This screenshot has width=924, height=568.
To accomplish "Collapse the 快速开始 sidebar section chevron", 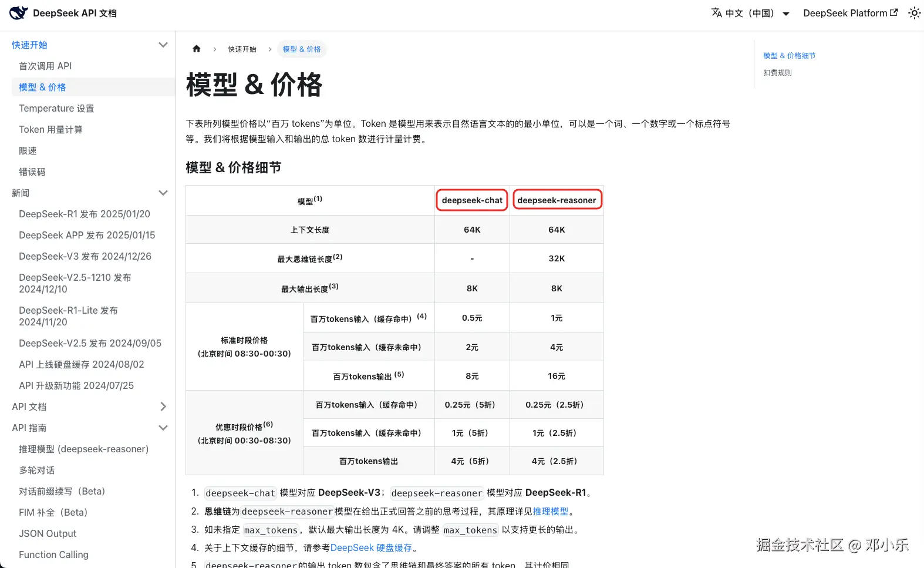I will click(x=163, y=45).
